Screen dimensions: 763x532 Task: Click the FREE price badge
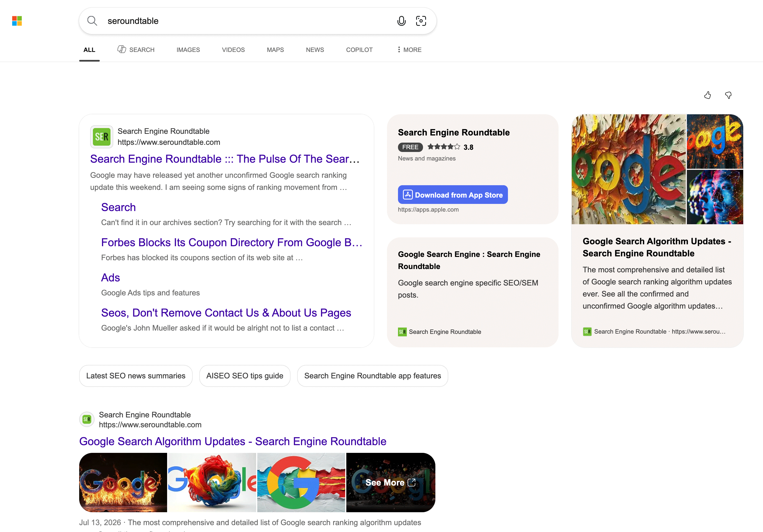click(410, 147)
